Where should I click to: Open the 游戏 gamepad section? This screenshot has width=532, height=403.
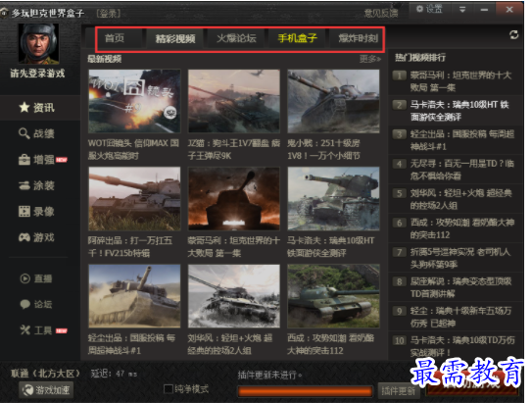[36, 237]
